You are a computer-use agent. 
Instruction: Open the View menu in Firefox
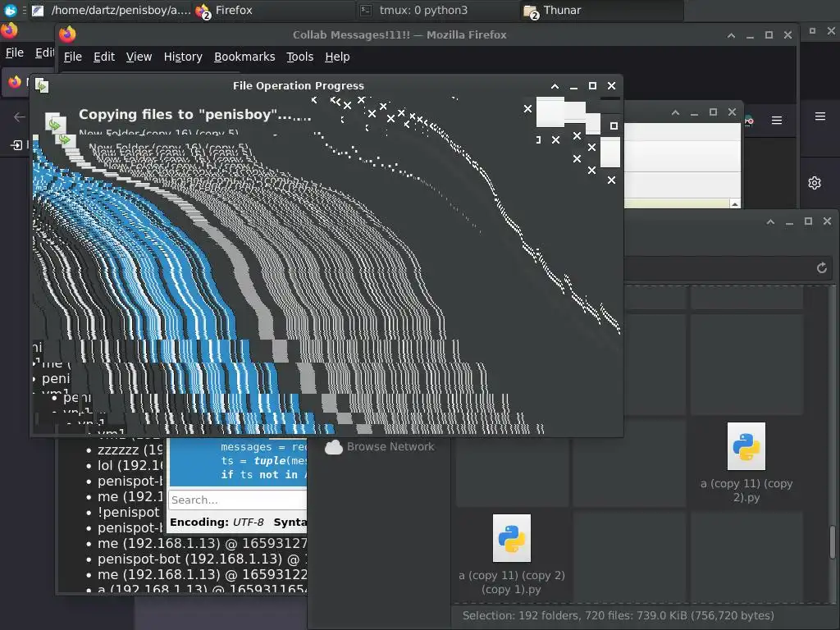139,57
